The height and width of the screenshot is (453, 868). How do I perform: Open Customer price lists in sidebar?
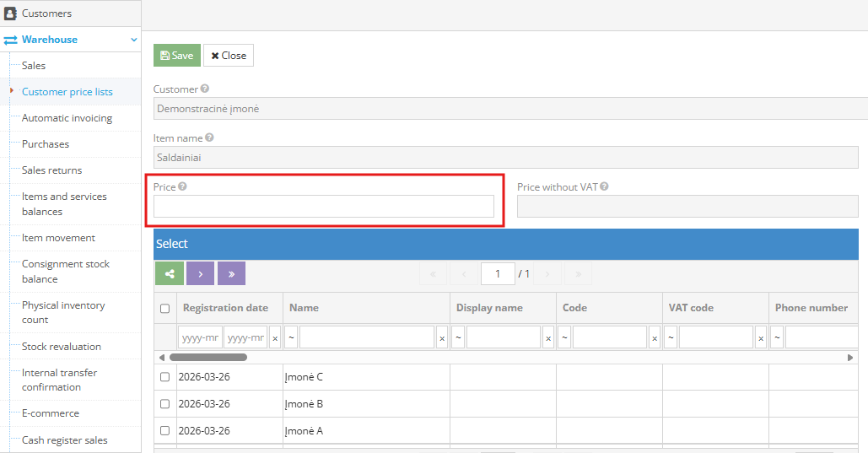pos(67,92)
